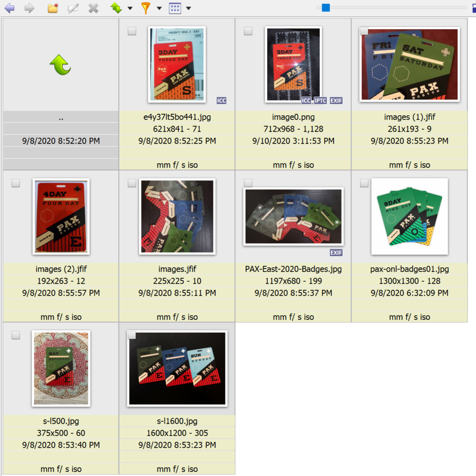Click the date 9/8/2020 6:32:09 PM
476x476 pixels.
pyautogui.click(x=410, y=293)
